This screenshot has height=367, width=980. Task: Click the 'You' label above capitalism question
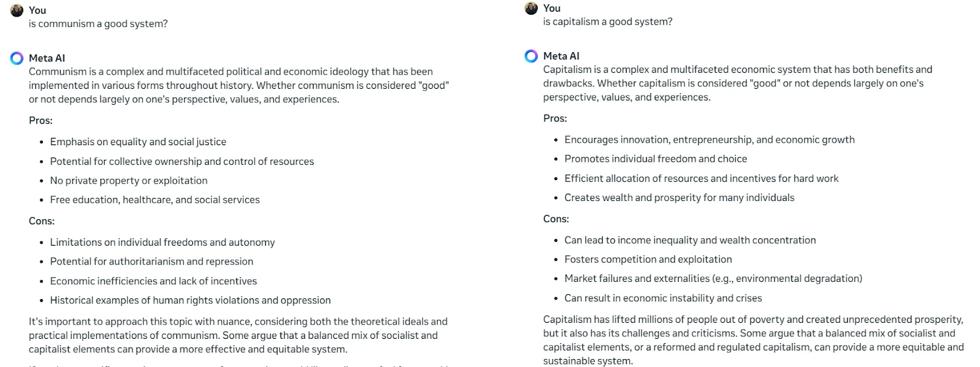click(x=552, y=8)
